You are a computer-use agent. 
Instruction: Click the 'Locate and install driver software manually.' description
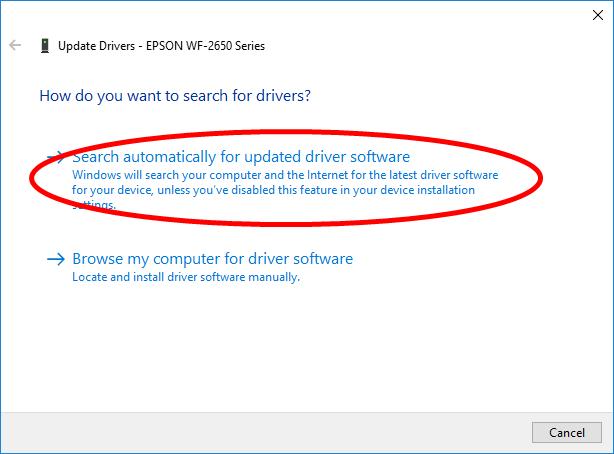point(186,277)
